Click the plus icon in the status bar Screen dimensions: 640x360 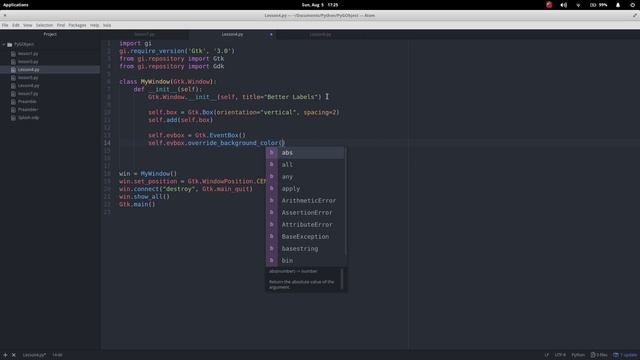click(5, 355)
